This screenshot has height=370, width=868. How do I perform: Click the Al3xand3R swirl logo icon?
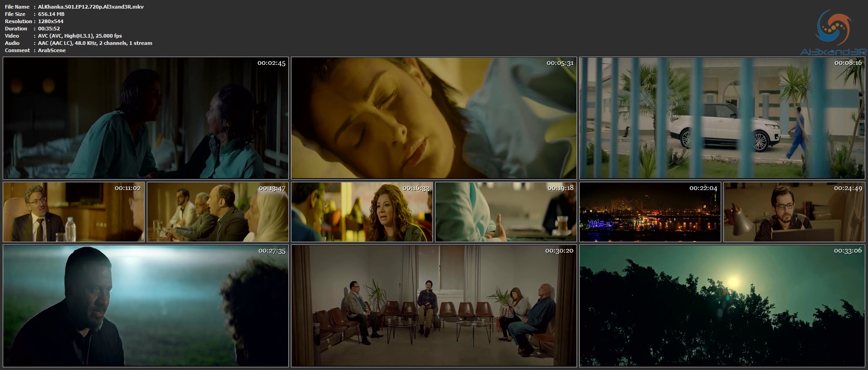tap(833, 29)
